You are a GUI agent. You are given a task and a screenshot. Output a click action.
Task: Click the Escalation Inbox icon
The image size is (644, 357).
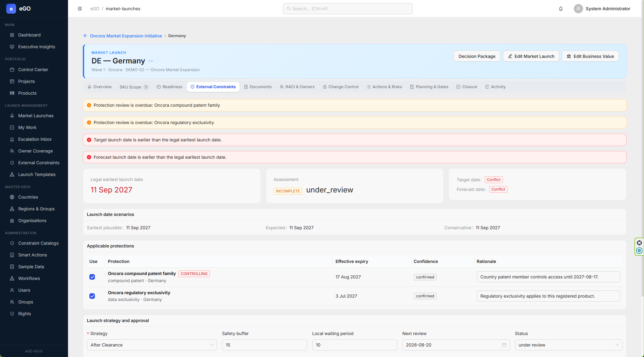click(x=12, y=139)
